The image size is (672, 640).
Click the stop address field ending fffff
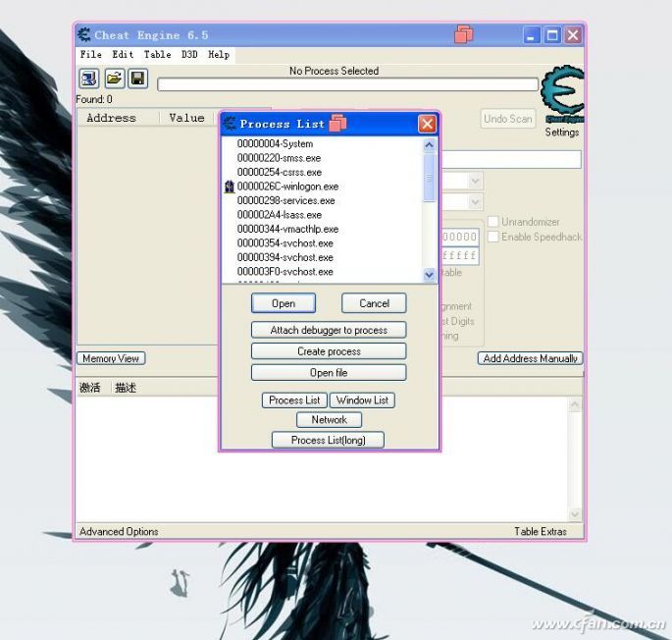coord(460,255)
